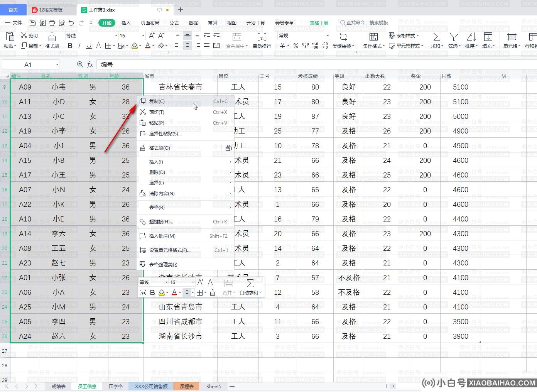Toggle Underline in the ribbon
Image resolution: width=537 pixels, height=392 pixels.
(89, 46)
